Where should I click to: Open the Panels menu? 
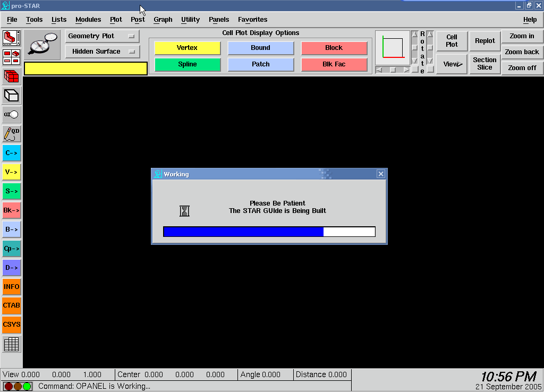[x=218, y=20]
